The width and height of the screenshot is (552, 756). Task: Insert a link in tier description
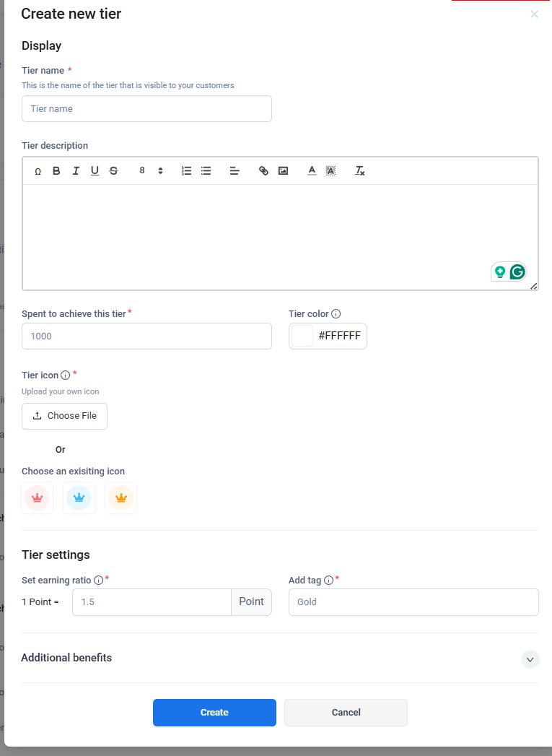tap(263, 171)
